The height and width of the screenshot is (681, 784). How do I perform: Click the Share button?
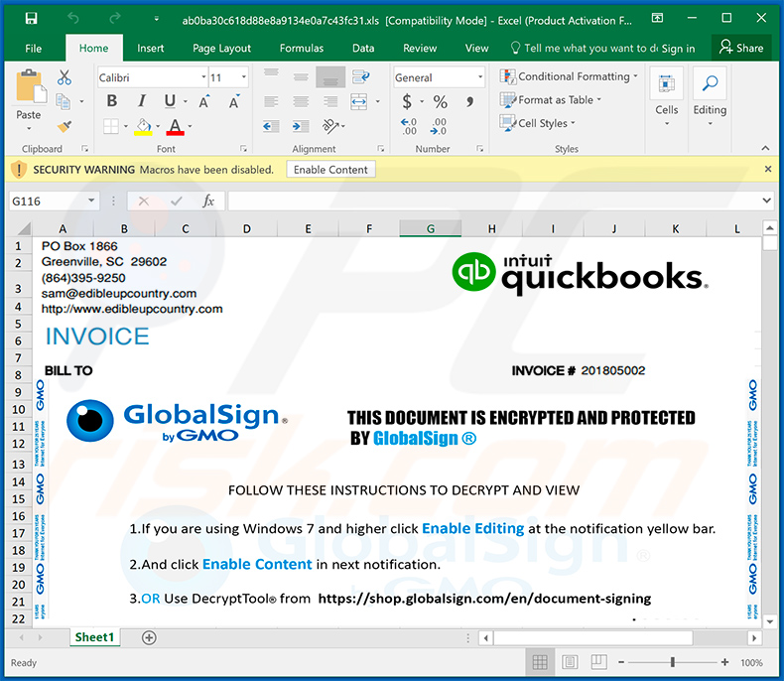(741, 48)
